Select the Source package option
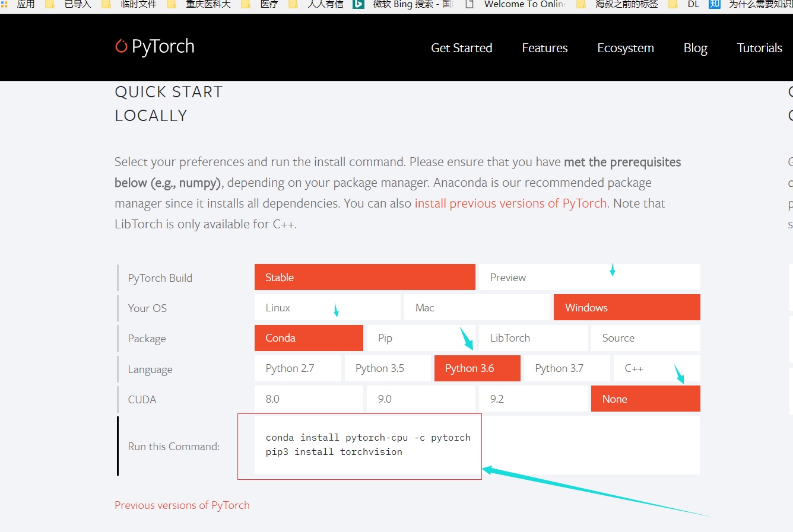The width and height of the screenshot is (793, 532). (x=645, y=338)
